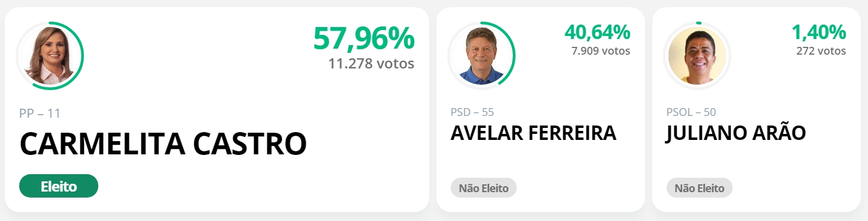Select the green Eleito badge
This screenshot has height=221, width=868.
59,186
